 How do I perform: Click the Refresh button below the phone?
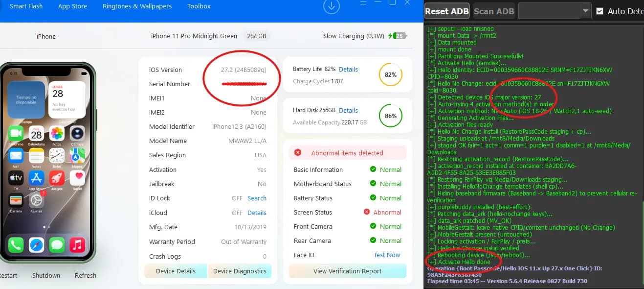[86, 275]
